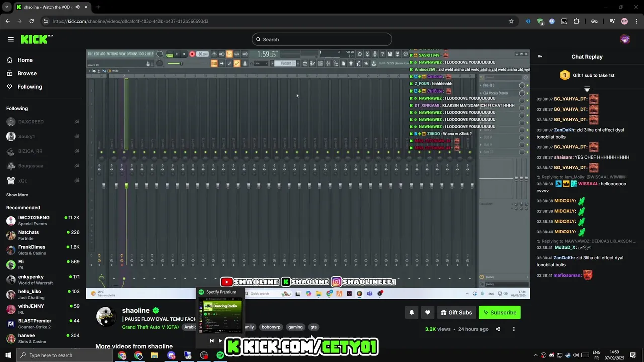Open the DAXCREED followed channel
The height and width of the screenshot is (362, 644).
point(42,122)
